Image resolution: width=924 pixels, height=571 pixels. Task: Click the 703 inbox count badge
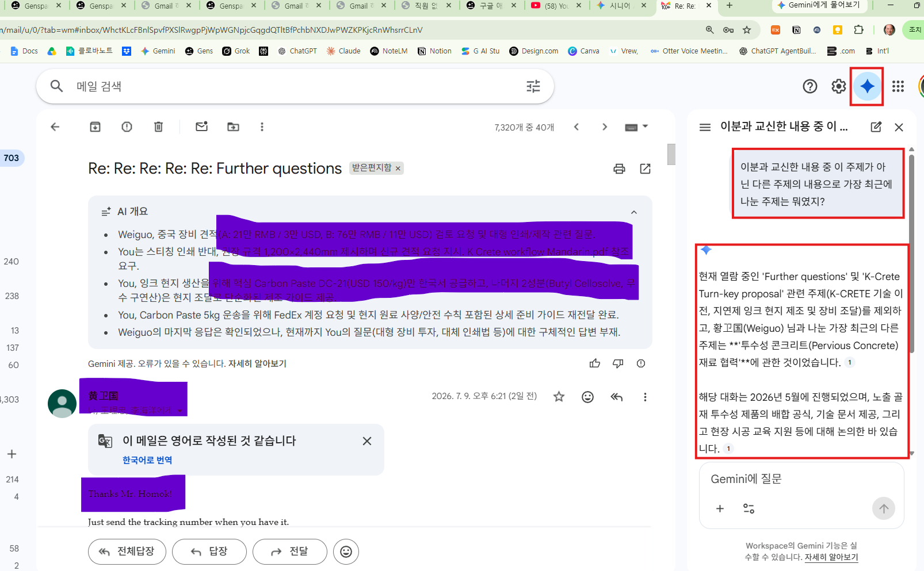click(12, 158)
